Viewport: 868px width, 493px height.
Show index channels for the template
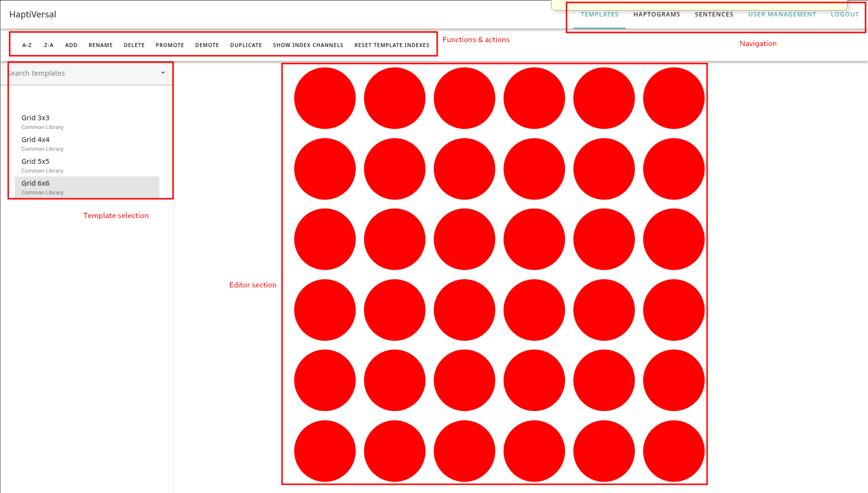pos(308,45)
